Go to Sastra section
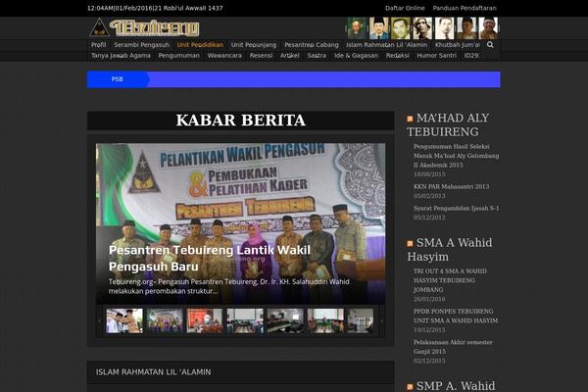This screenshot has width=588, height=392. pos(317,56)
